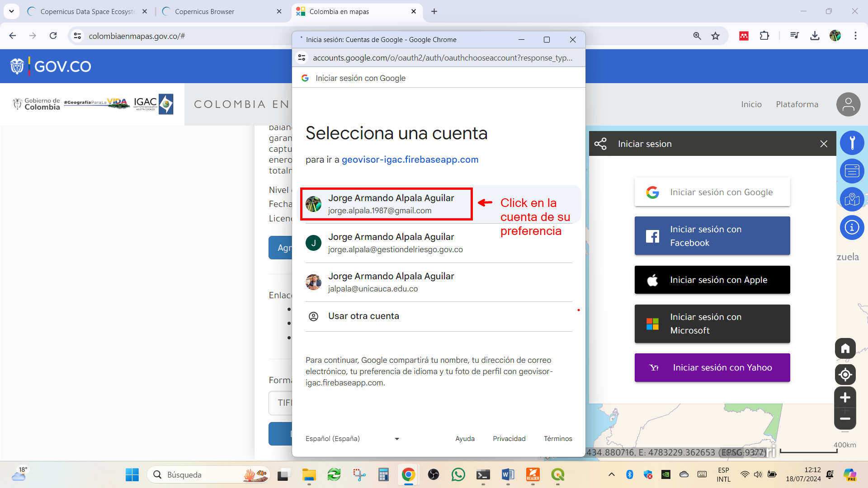Image resolution: width=868 pixels, height=488 pixels.
Task: Click Usar otra cuenta
Action: pos(439,316)
